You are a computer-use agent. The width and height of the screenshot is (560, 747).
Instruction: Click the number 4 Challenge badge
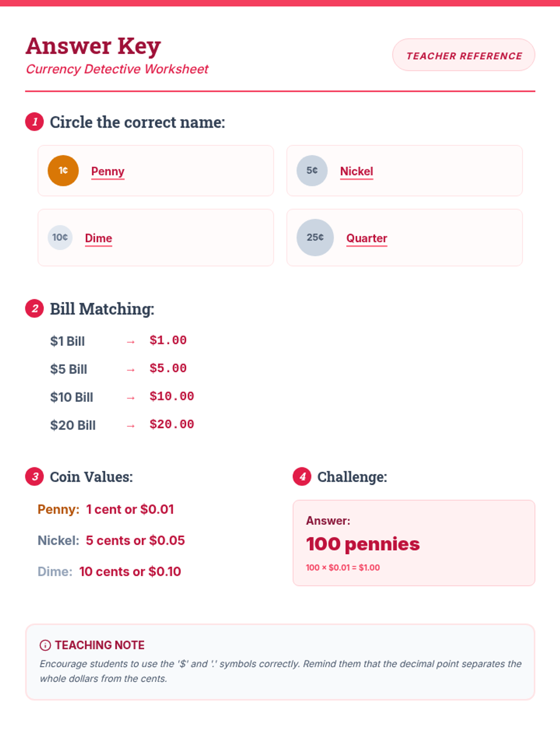point(302,477)
